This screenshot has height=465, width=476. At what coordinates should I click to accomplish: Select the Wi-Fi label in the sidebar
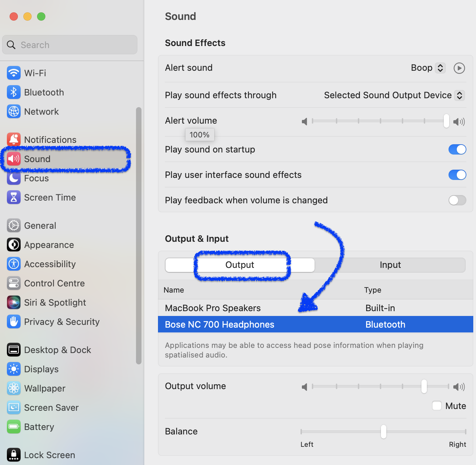(35, 73)
